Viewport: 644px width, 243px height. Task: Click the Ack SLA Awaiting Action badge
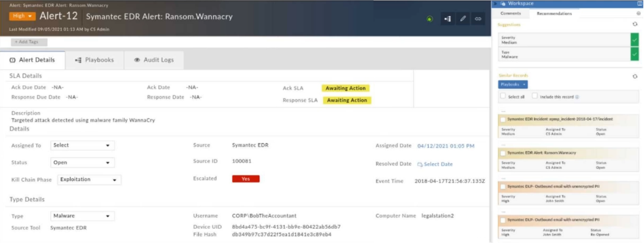tap(345, 88)
